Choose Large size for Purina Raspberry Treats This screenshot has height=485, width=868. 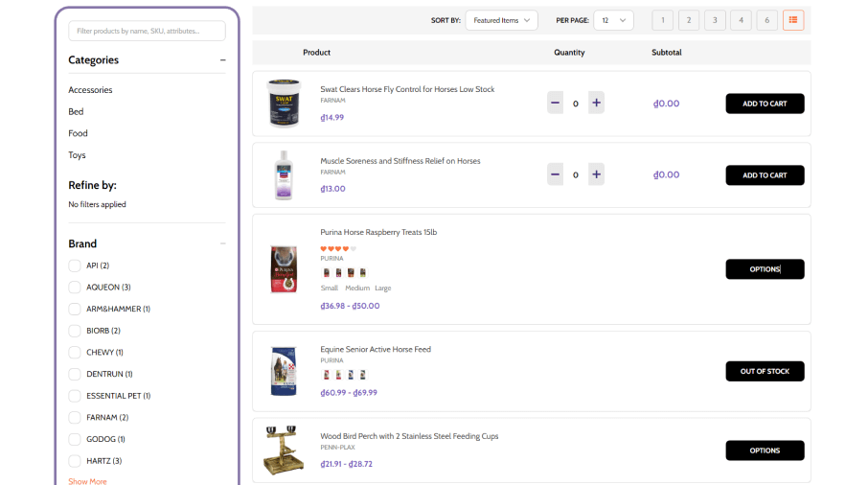point(382,288)
